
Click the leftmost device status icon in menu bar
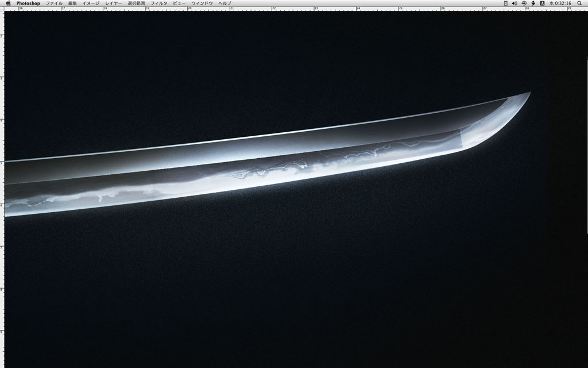coord(505,3)
